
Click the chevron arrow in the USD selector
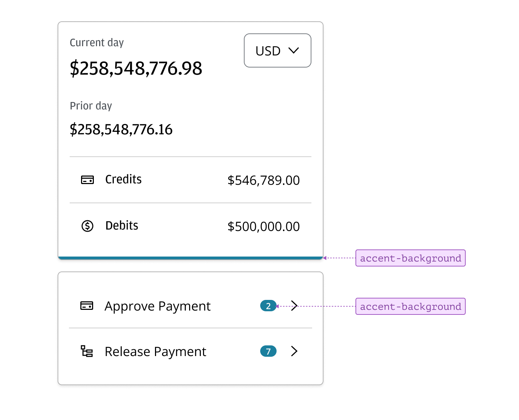pos(294,50)
